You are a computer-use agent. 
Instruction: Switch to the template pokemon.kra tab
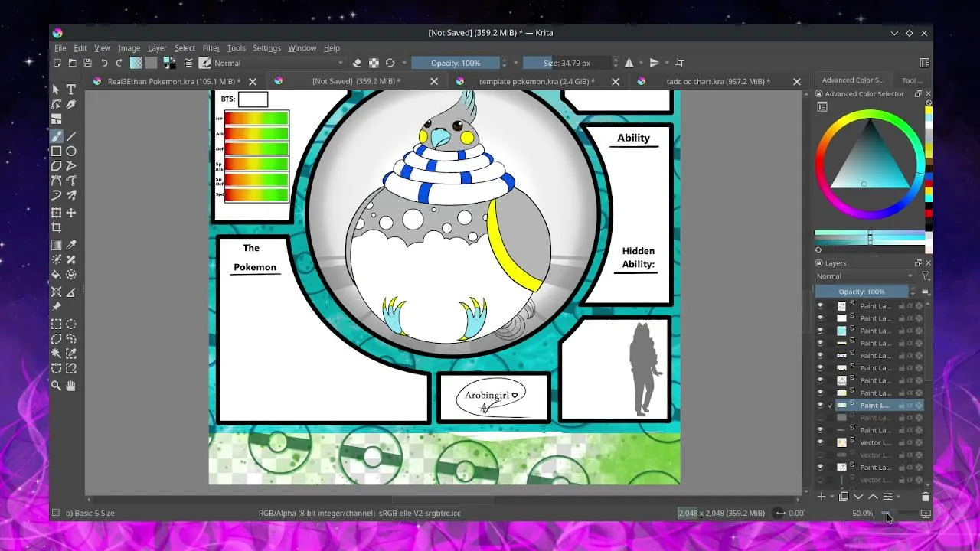point(537,81)
